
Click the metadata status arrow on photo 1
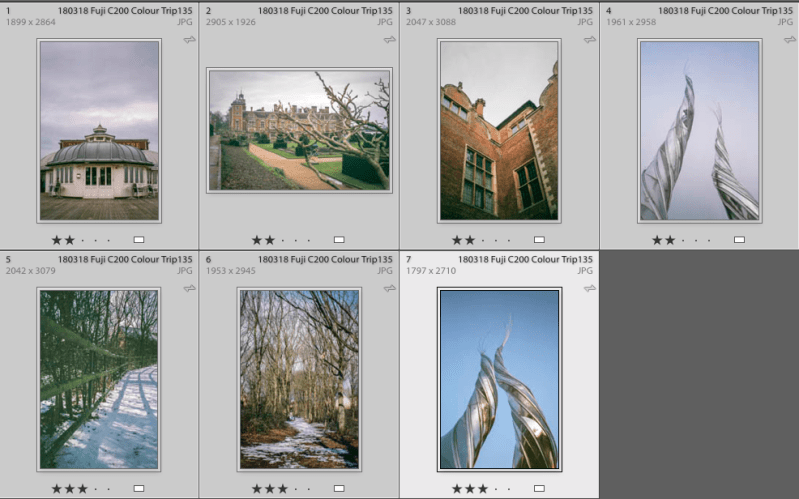point(189,40)
